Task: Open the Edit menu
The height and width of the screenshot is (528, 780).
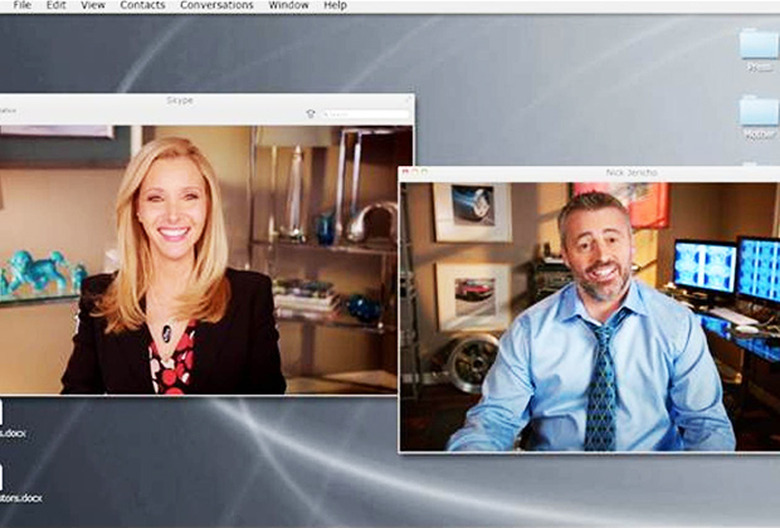Action: (x=56, y=6)
